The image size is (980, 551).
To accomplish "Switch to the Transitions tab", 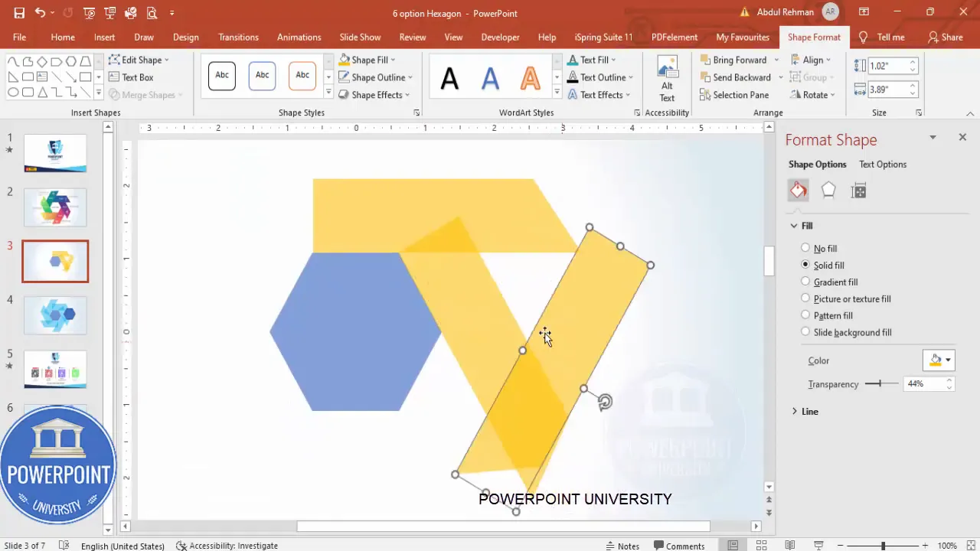I will point(238,37).
